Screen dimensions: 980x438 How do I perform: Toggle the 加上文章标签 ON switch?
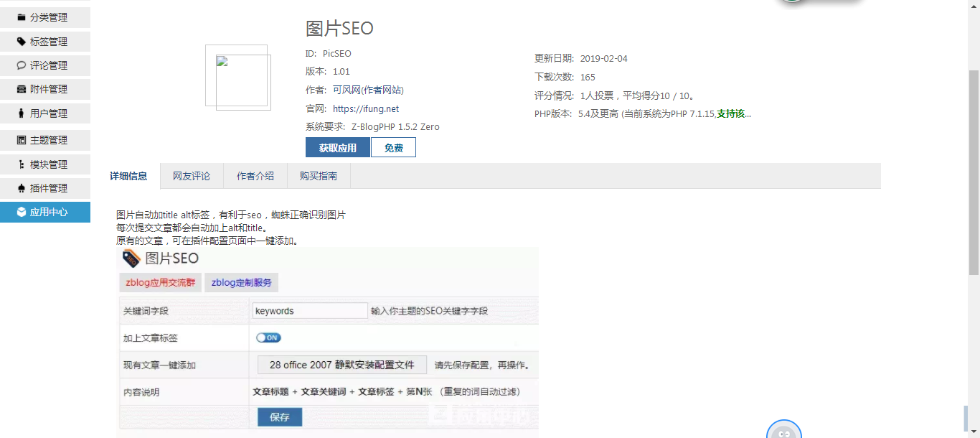click(268, 337)
